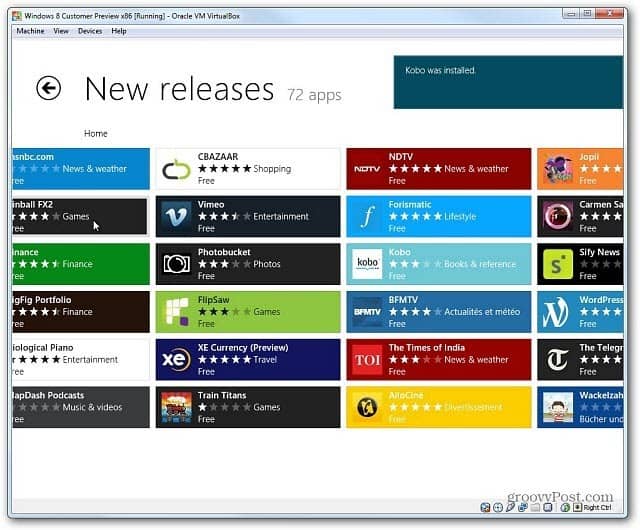Image resolution: width=640 pixels, height=530 pixels.
Task: Click VirtualBox mouse integration status icon
Action: 565,508
